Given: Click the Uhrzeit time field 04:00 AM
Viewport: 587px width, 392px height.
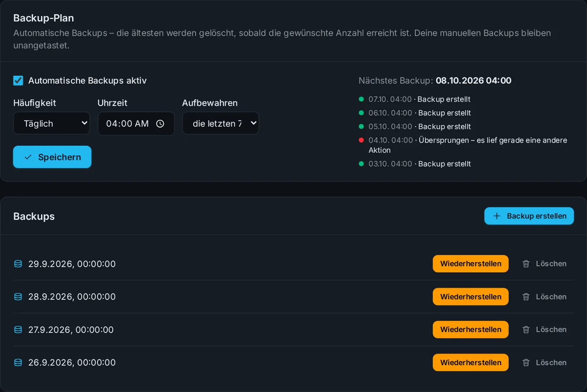Looking at the screenshot, I should click(x=136, y=124).
